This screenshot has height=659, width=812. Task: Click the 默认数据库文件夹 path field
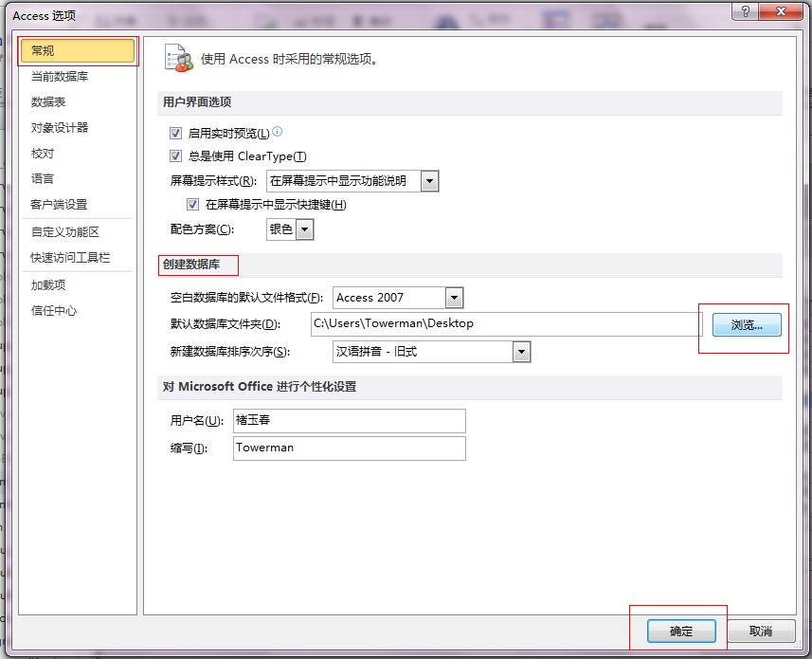coord(507,324)
